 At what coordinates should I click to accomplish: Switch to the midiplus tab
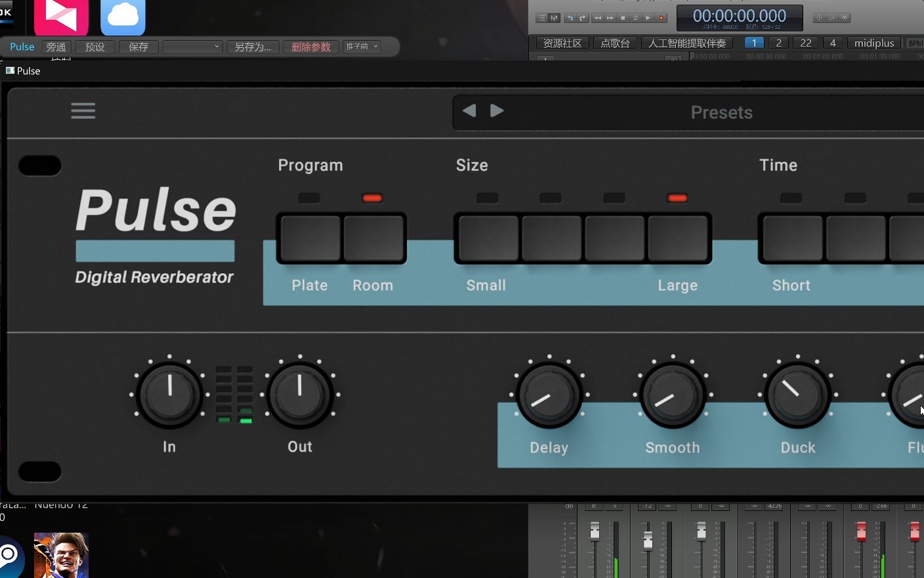coord(874,43)
